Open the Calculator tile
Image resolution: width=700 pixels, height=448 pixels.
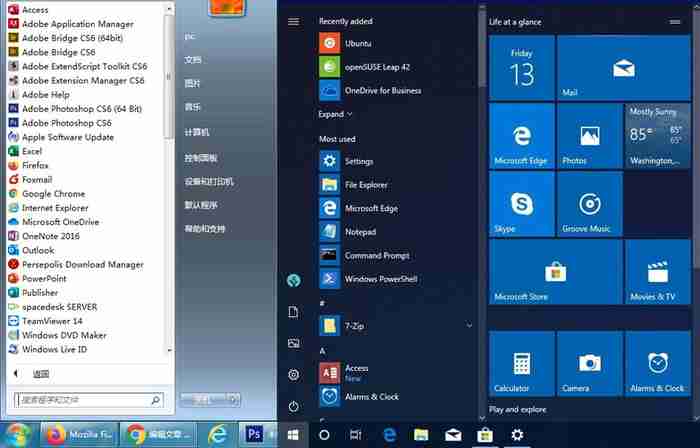521,364
